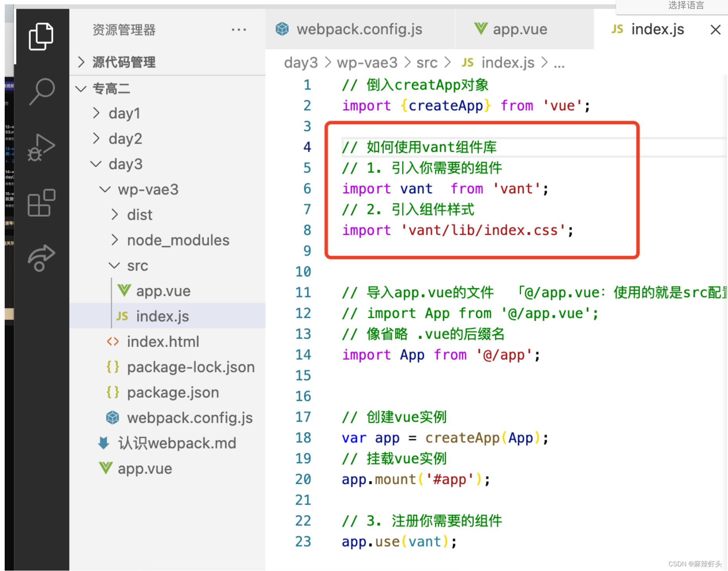
Task: Click src in the breadcrumb path
Action: (427, 63)
